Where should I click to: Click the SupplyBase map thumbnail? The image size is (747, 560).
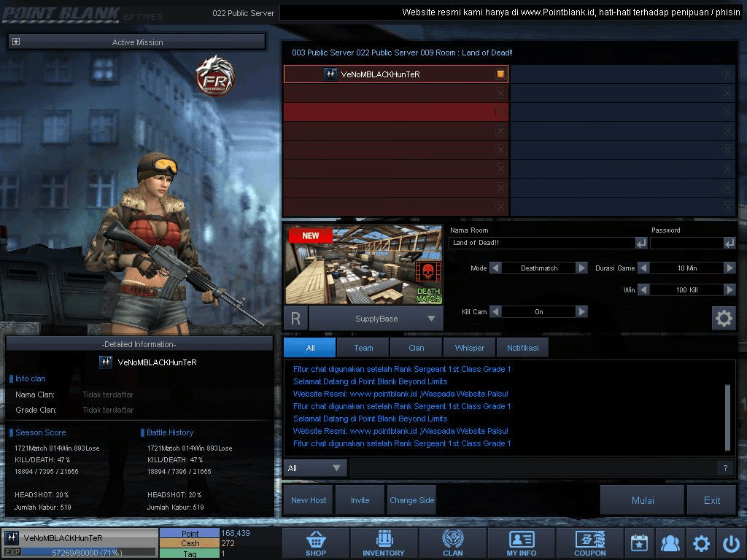point(363,265)
